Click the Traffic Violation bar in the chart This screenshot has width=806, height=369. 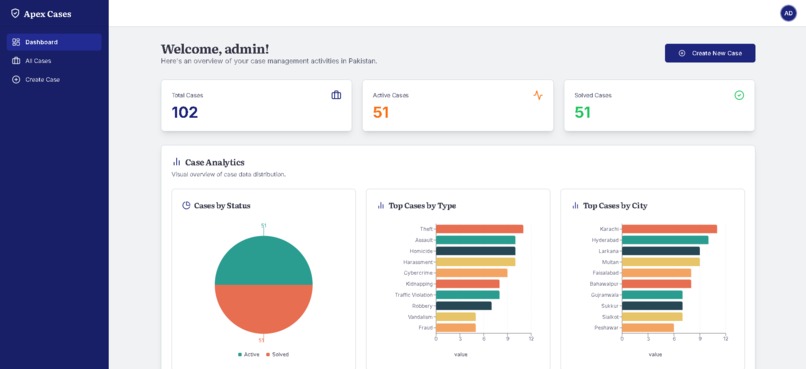coord(468,295)
